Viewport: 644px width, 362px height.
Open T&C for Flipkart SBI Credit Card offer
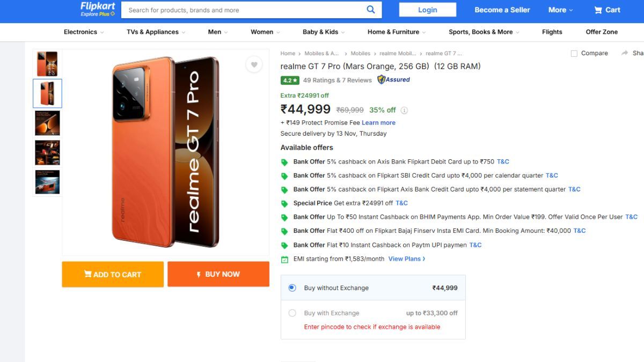pyautogui.click(x=552, y=175)
